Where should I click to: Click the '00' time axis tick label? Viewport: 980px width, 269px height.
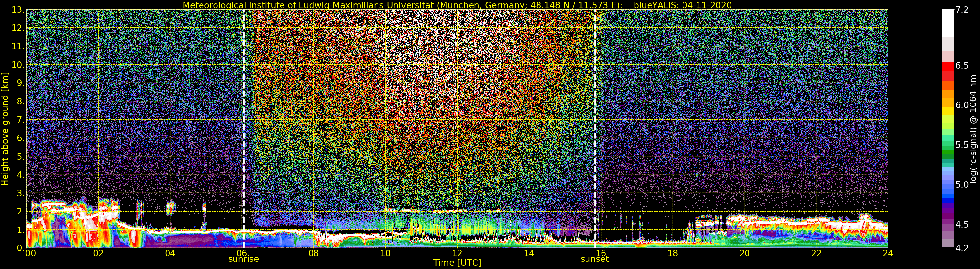(x=30, y=253)
